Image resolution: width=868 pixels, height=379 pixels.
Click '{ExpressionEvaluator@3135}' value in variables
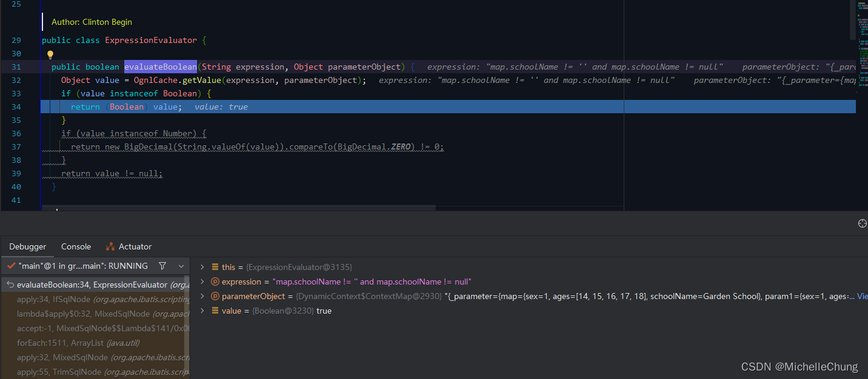299,267
